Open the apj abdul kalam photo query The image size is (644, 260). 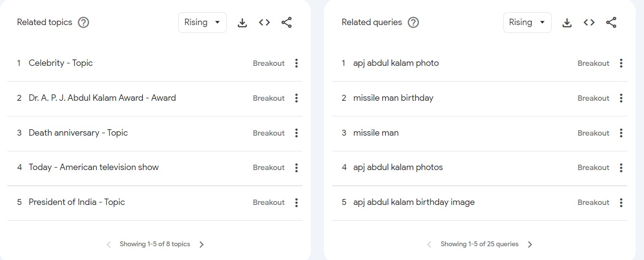point(396,63)
